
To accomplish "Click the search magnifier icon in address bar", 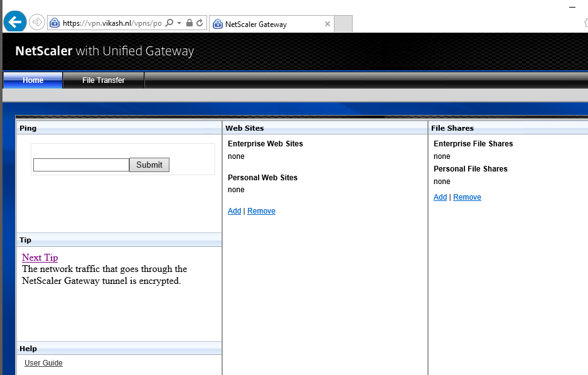I will (x=169, y=23).
